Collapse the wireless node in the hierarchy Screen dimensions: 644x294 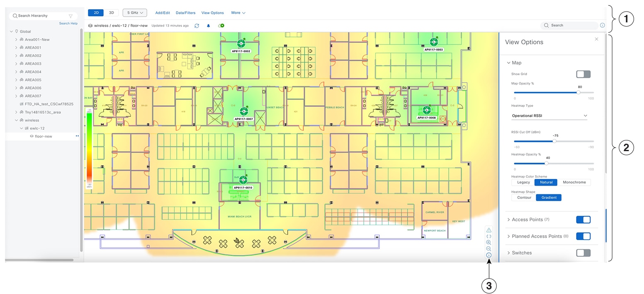[x=16, y=120]
